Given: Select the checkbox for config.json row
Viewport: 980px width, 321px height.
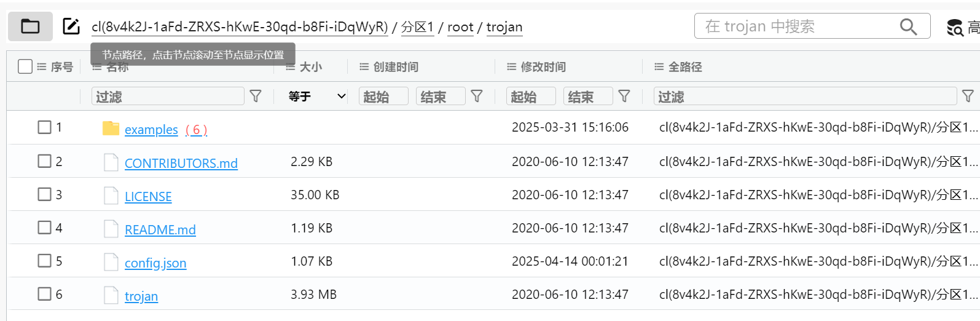Looking at the screenshot, I should click(x=44, y=261).
